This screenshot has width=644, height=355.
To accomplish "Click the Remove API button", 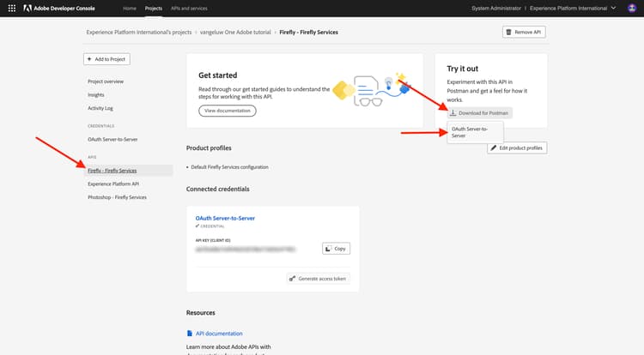I will pyautogui.click(x=524, y=32).
